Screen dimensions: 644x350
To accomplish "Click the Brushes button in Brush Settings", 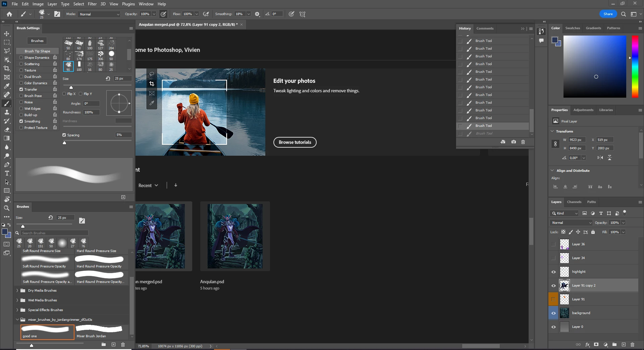I will [x=37, y=41].
